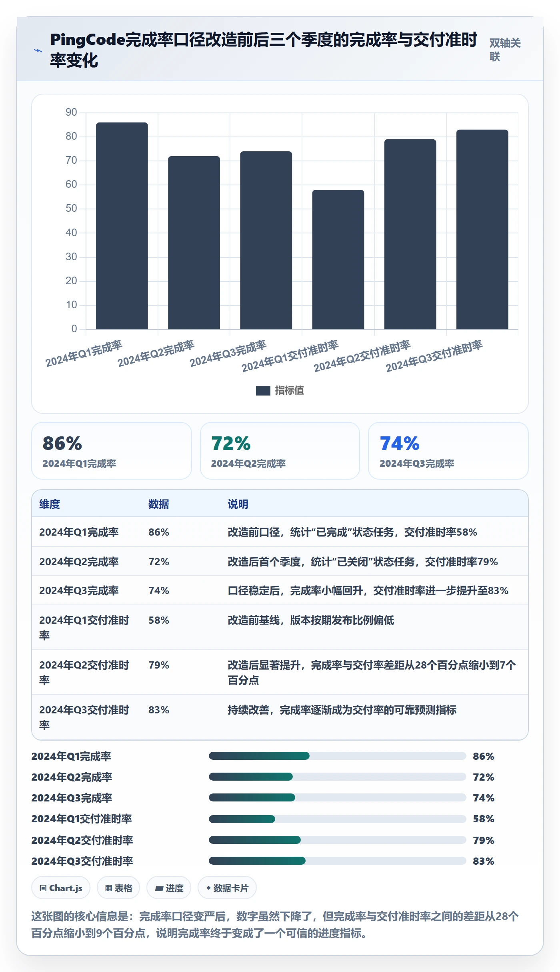Toggle the 指标值 legend color swatch
Viewport: 560px width, 972px height.
(263, 390)
